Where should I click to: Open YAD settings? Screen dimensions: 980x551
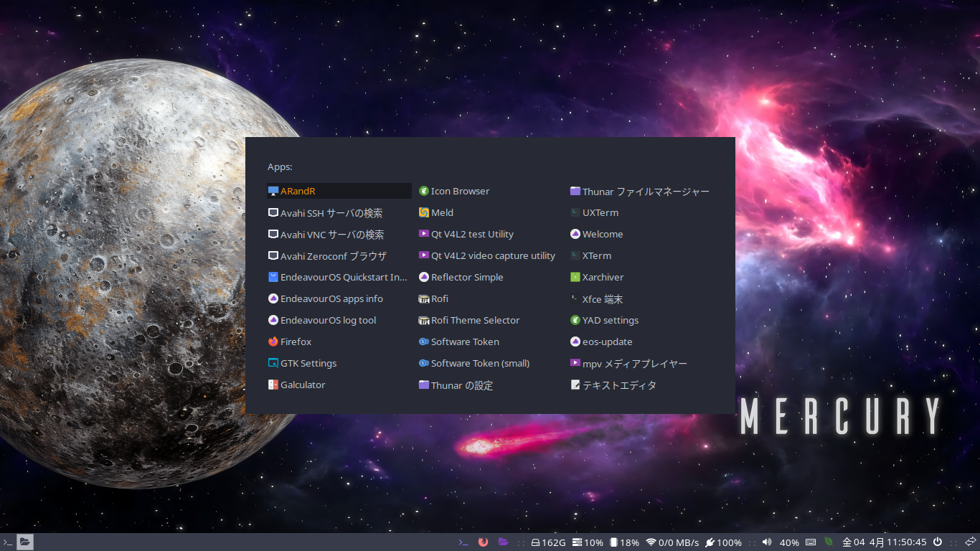tap(609, 320)
